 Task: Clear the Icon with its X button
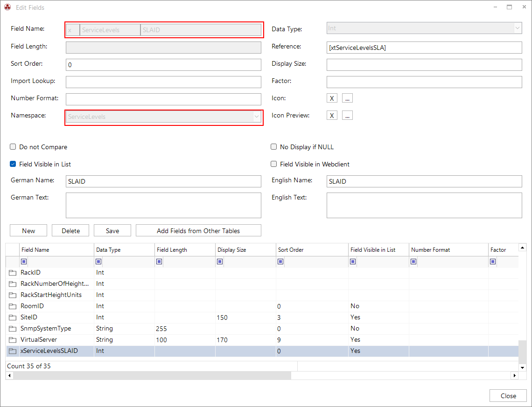pyautogui.click(x=332, y=98)
